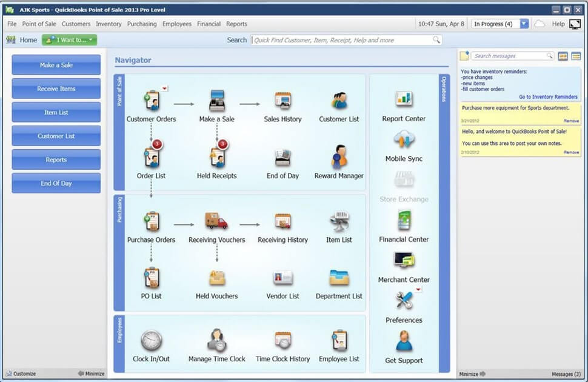
Task: Open the Purchase Orders icon
Action: 152,221
